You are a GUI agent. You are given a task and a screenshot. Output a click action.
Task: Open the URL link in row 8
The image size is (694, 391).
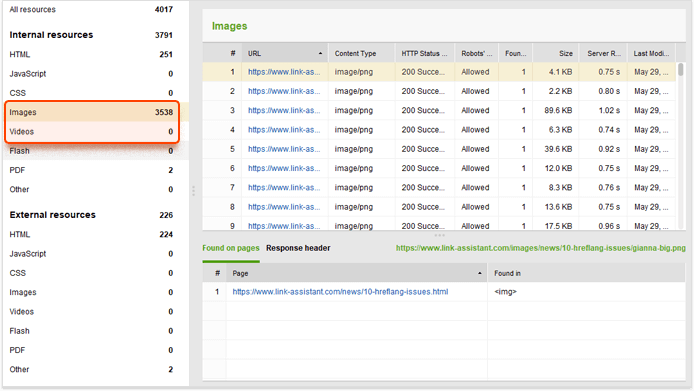284,207
